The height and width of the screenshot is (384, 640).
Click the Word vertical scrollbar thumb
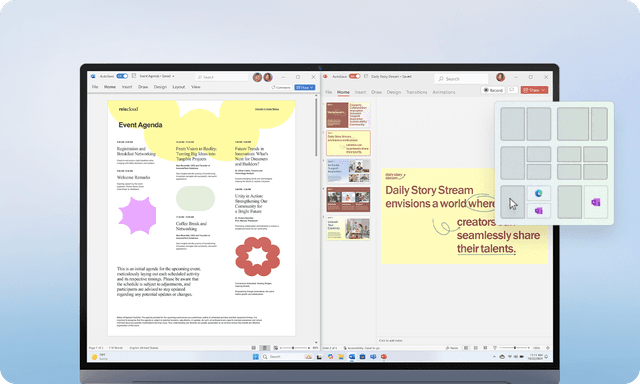point(316,127)
